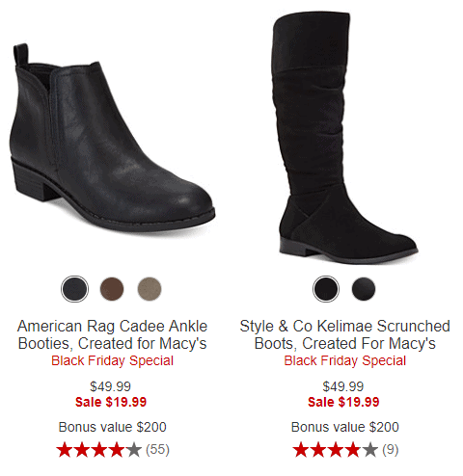View the 55 reviews for Cadee booties
The image size is (463, 476).
click(157, 450)
